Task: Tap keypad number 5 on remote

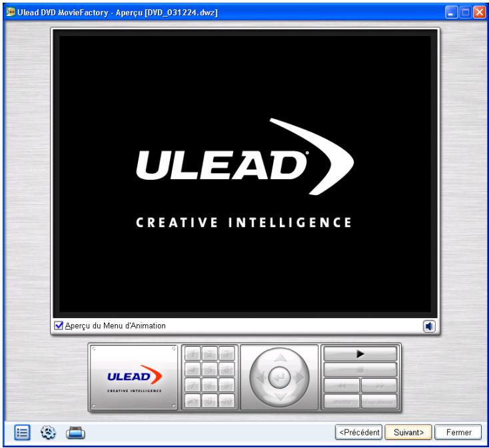Action: [x=210, y=369]
